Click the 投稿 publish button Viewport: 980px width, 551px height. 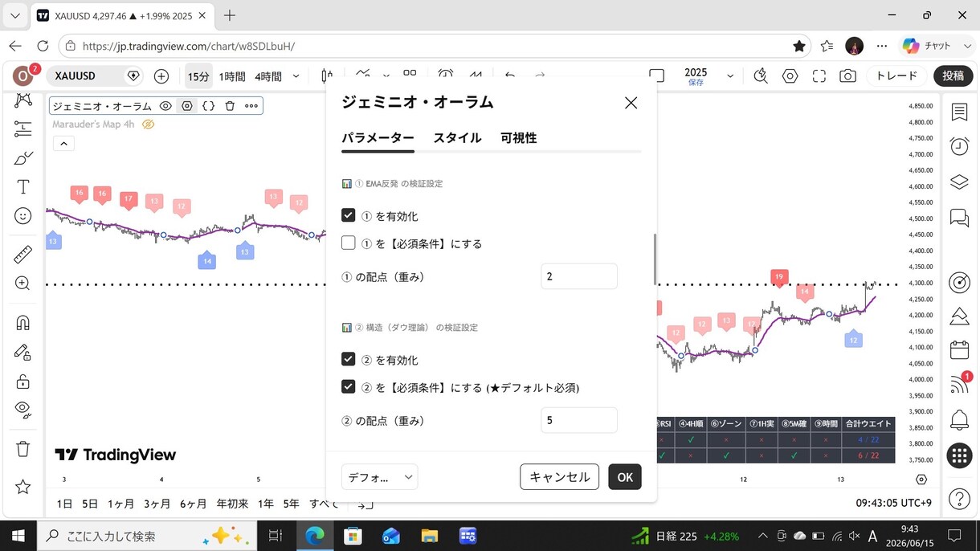(x=953, y=76)
